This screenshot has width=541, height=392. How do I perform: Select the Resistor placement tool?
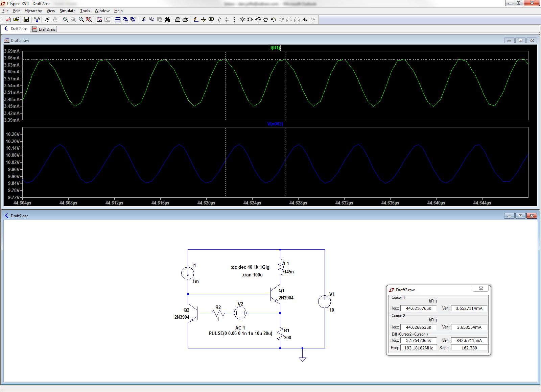click(x=219, y=20)
